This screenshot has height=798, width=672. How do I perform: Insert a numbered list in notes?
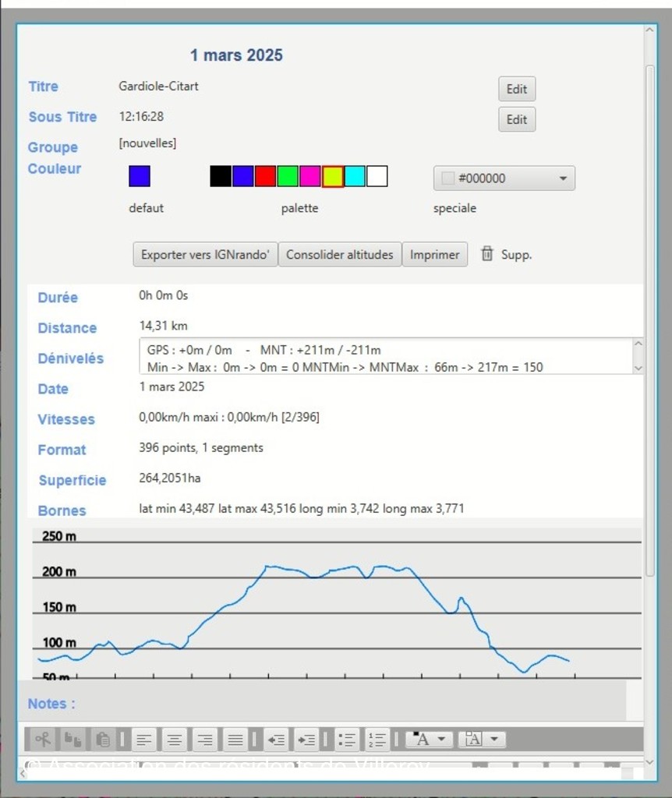pyautogui.click(x=377, y=739)
